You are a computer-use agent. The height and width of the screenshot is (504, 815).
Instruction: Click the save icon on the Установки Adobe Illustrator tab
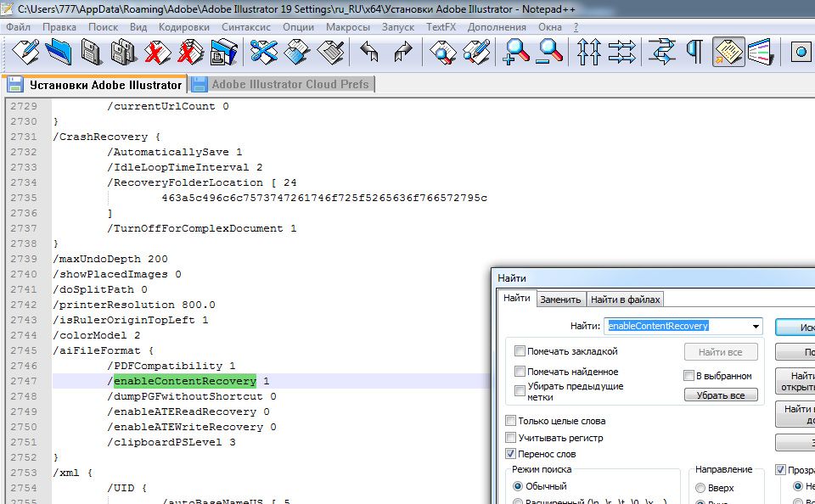pos(15,84)
